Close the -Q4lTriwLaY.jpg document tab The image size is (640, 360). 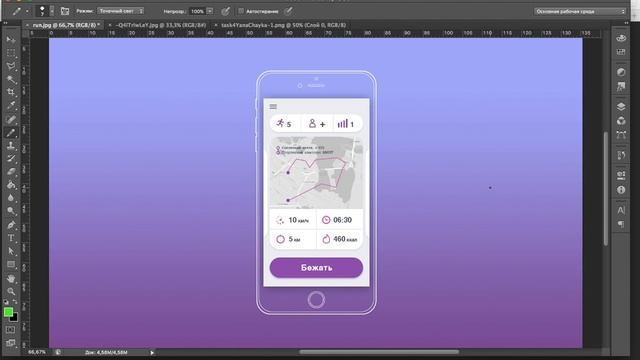[110, 25]
